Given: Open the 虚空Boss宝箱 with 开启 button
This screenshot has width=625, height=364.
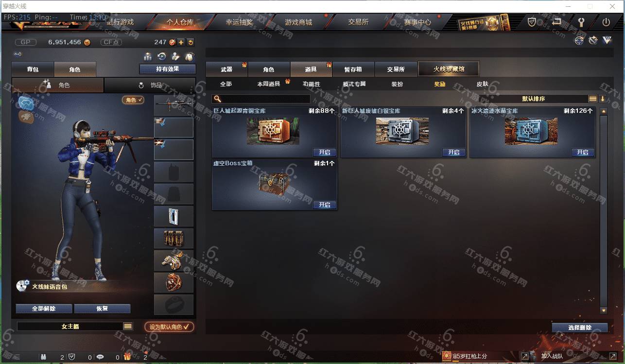Looking at the screenshot, I should coord(325,205).
